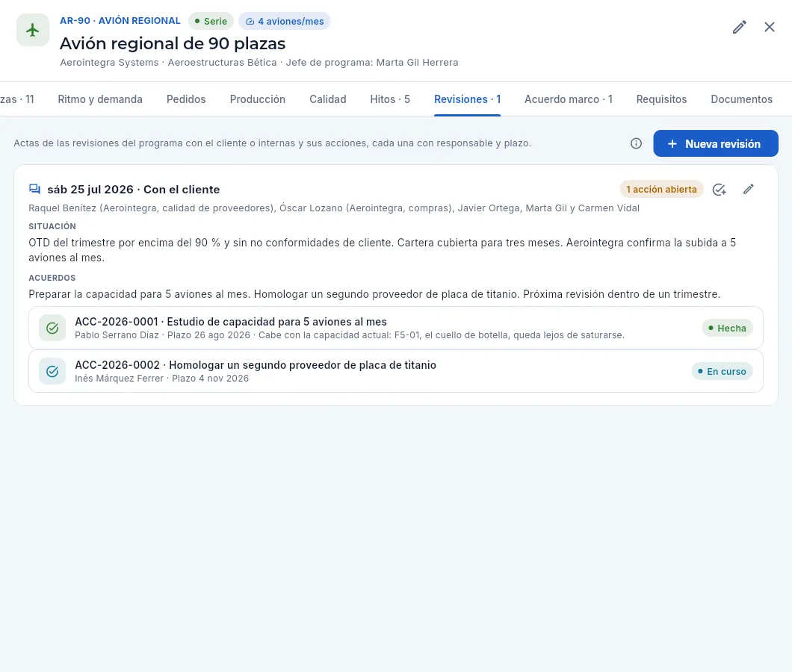This screenshot has width=792, height=672.
Task: Click the Serie status badge
Action: click(x=211, y=21)
